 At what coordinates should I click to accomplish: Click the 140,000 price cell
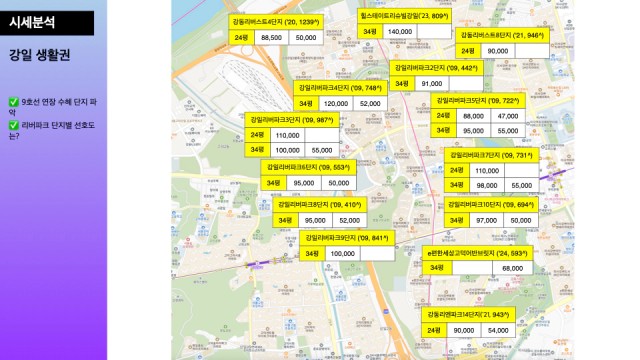(x=400, y=31)
